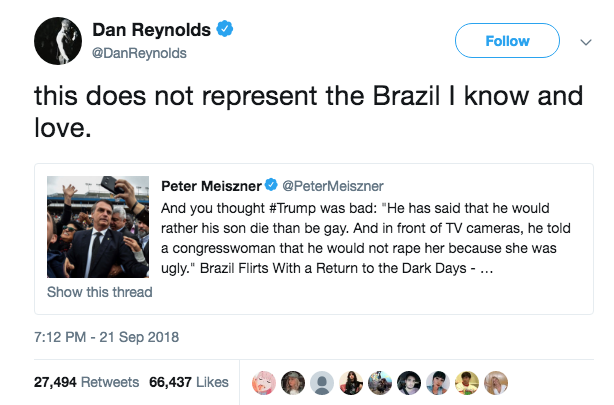The height and width of the screenshot is (405, 614).
Task: Click the verified badge beside Dan Reynolds
Action: point(227,30)
